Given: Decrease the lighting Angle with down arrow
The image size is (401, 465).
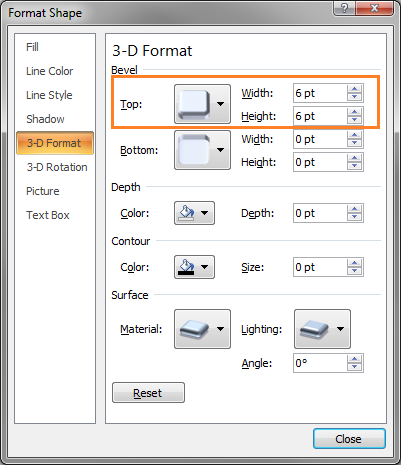Looking at the screenshot, I should (355, 367).
